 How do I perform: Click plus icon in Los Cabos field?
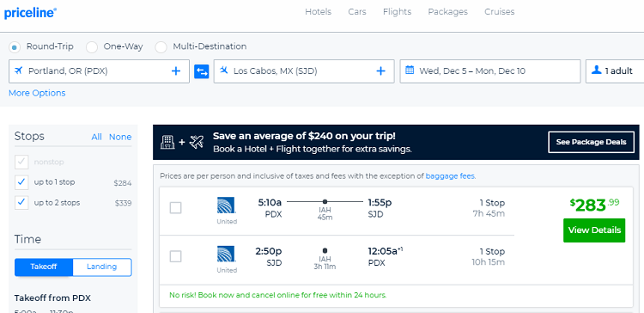[380, 71]
